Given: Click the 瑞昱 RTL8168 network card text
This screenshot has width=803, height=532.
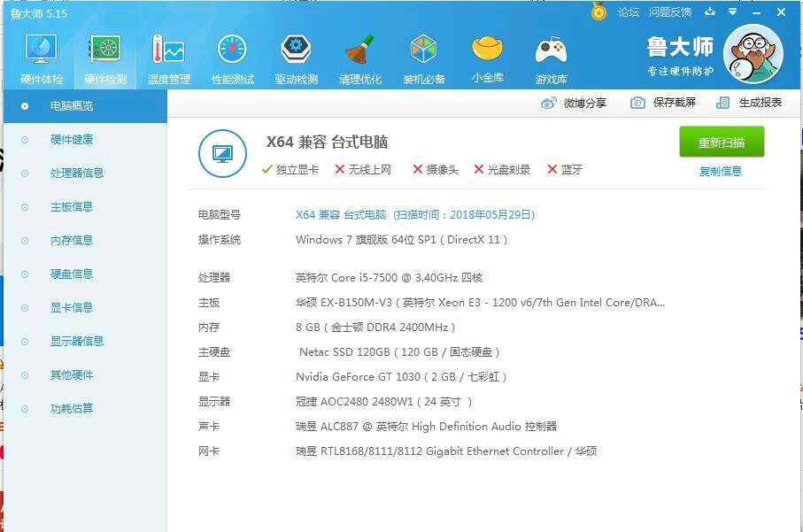Looking at the screenshot, I should (446, 451).
